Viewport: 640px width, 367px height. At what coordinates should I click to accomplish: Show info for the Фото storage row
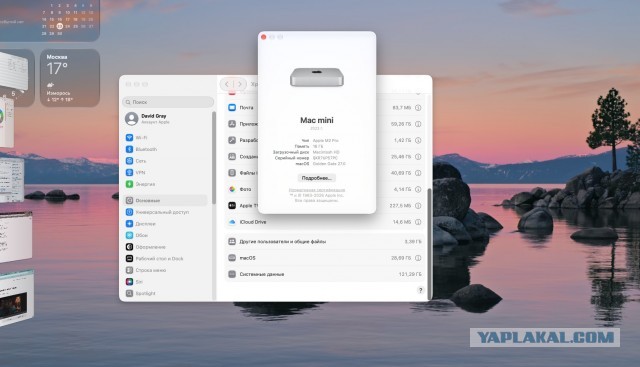pyautogui.click(x=418, y=189)
